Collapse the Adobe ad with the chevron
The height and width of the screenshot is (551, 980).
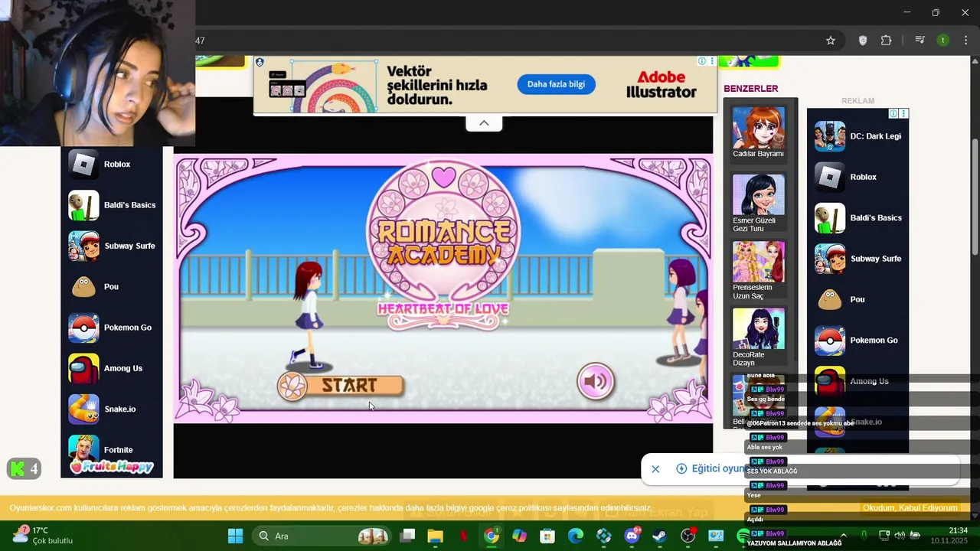click(484, 123)
